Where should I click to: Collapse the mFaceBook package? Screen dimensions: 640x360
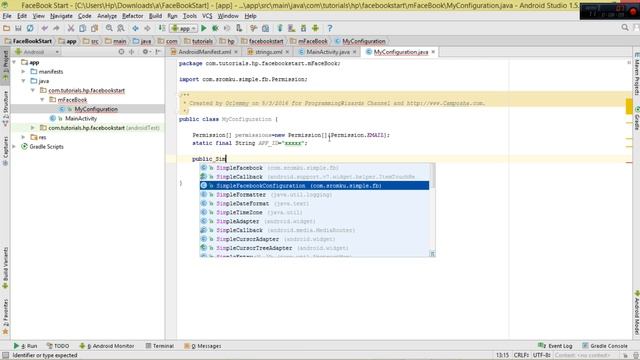(x=42, y=100)
